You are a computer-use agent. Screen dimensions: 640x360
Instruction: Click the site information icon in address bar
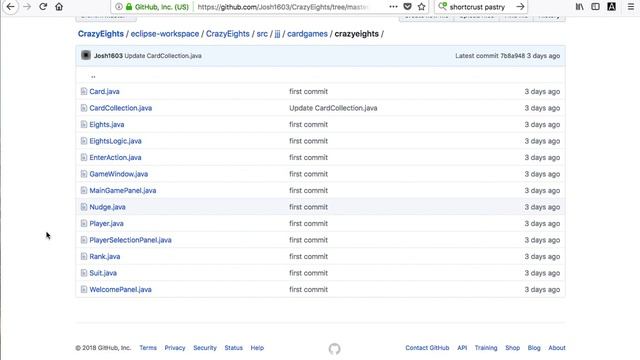point(118,7)
